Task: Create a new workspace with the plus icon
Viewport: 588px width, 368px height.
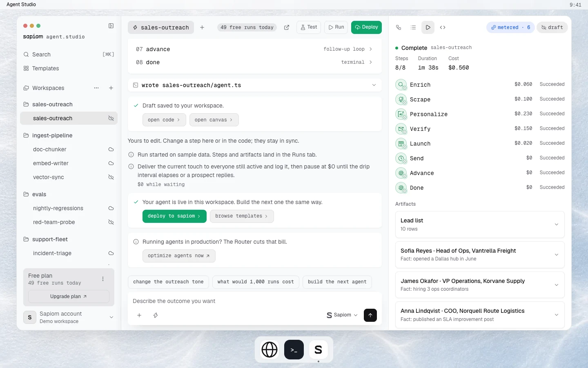Action: tap(111, 88)
